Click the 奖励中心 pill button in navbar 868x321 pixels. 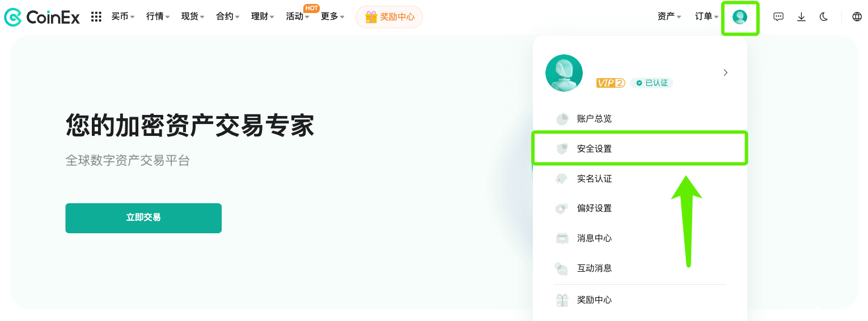[389, 17]
